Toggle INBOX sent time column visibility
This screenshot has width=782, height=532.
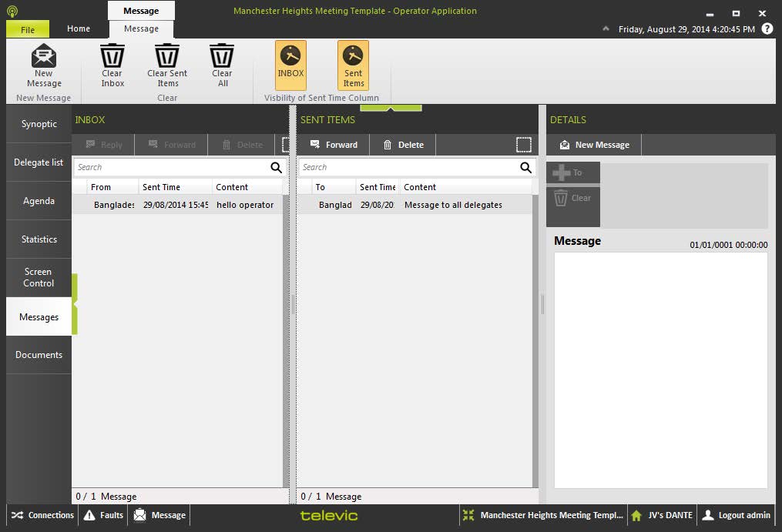click(x=290, y=65)
